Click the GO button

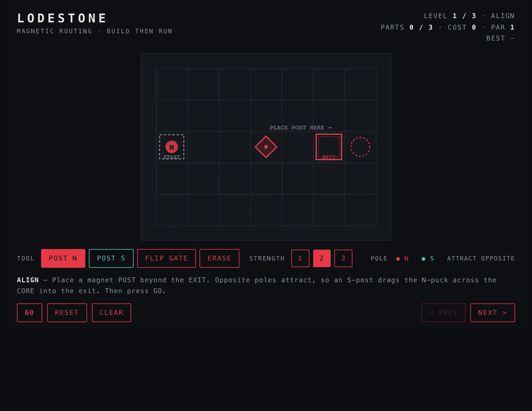[30, 313]
